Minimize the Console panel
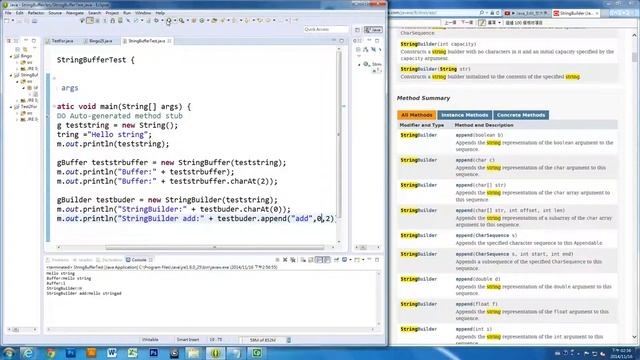The height and width of the screenshot is (360, 640). (369, 259)
